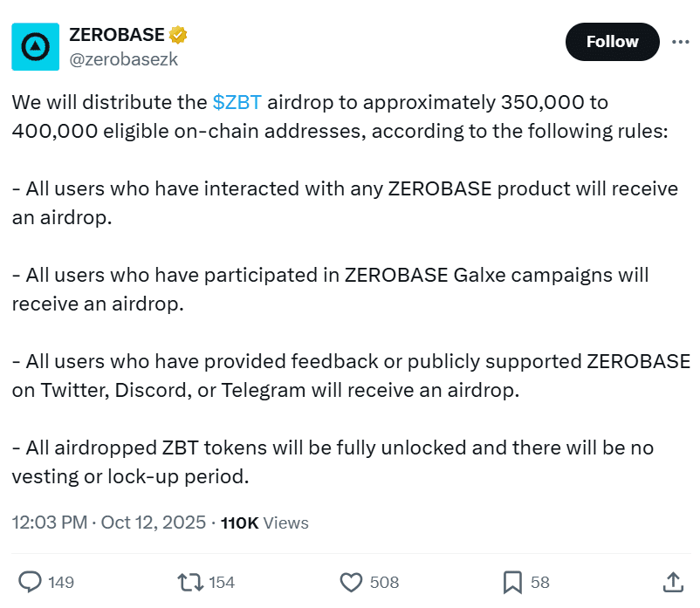Click the ZEROBASE display name
700x608 pixels.
tap(116, 35)
